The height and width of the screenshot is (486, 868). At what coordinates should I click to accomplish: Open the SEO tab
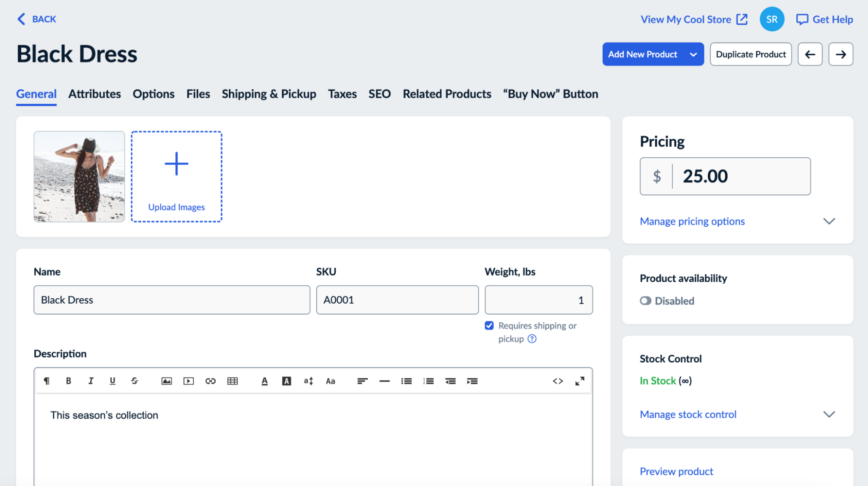tap(379, 94)
